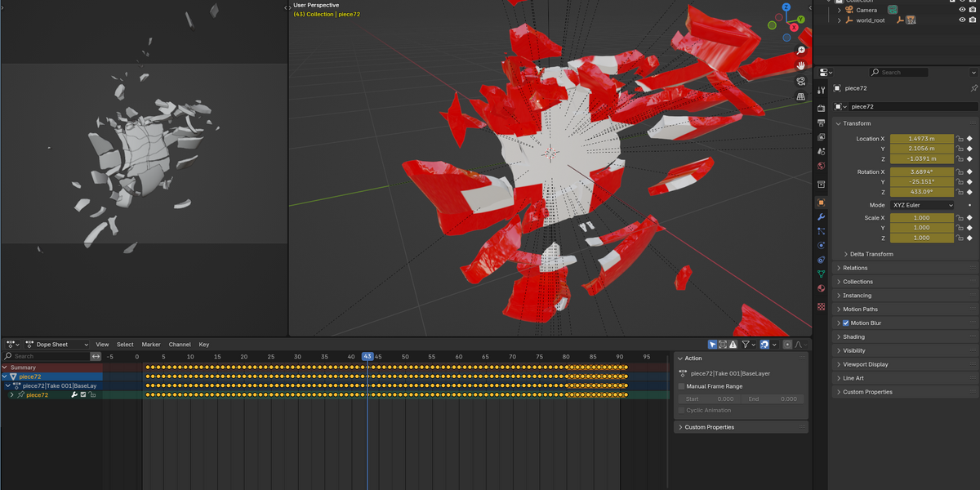Open the Texture properties tab
The width and height of the screenshot is (980, 490).
point(821,307)
